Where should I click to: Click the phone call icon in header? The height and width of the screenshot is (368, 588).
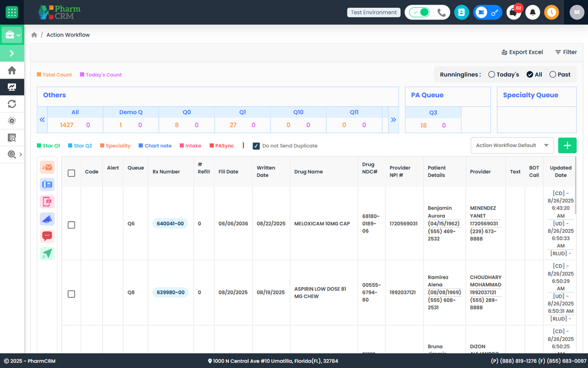(441, 12)
